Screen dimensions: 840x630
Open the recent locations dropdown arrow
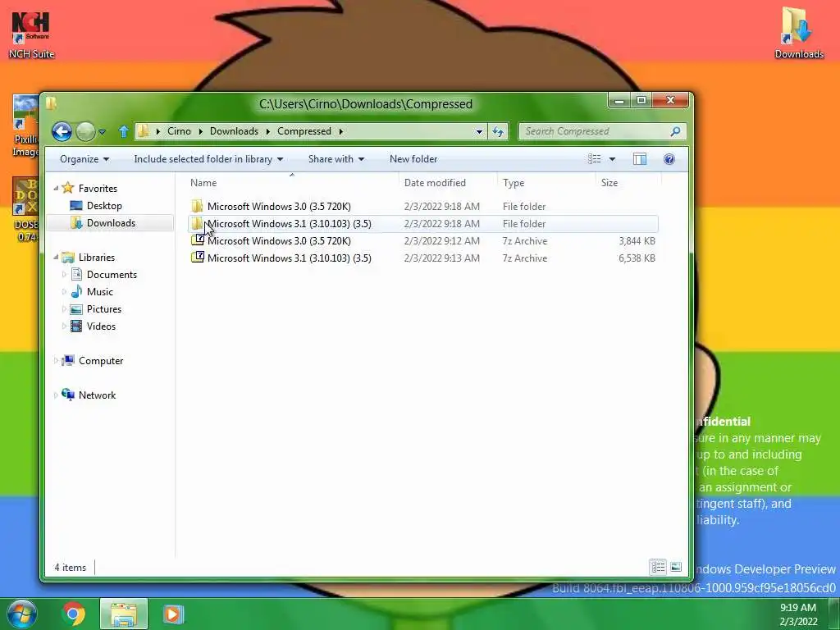click(x=103, y=132)
